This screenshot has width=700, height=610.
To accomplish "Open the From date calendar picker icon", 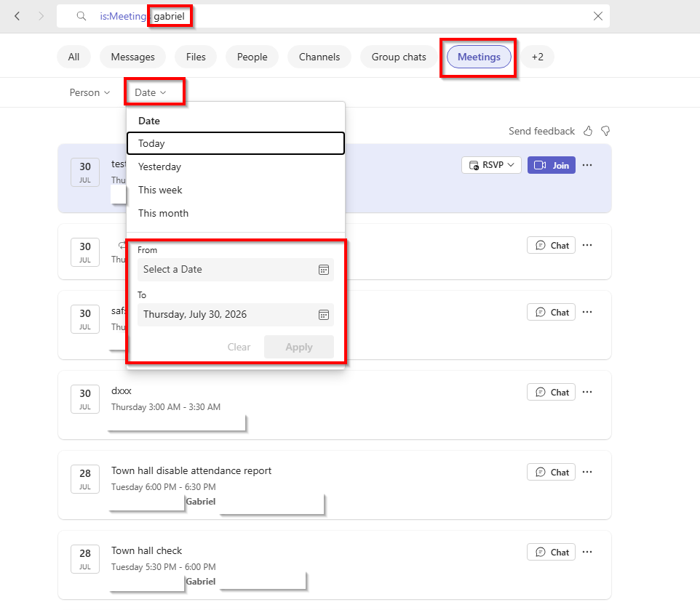I will 324,270.
